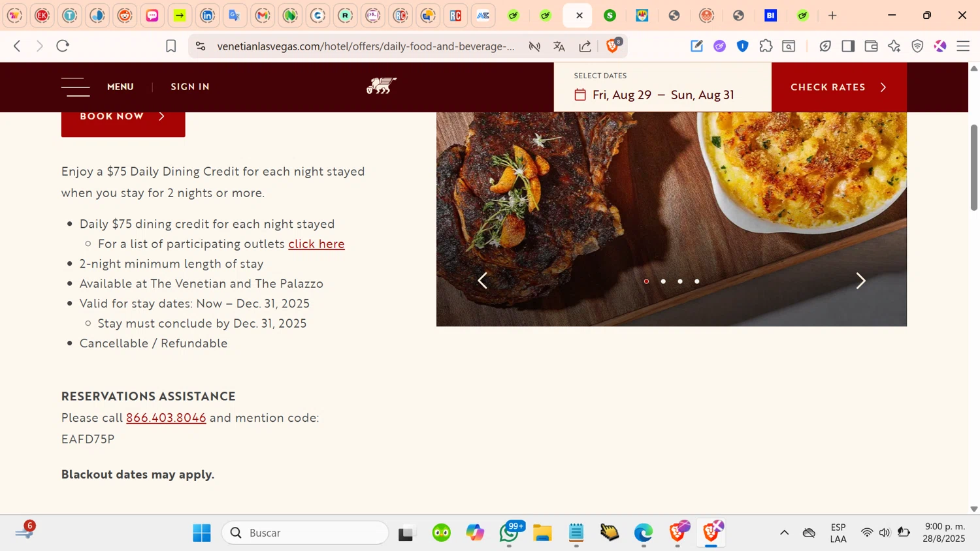Switch to the blue BI tab
The image size is (980, 551).
(x=771, y=16)
